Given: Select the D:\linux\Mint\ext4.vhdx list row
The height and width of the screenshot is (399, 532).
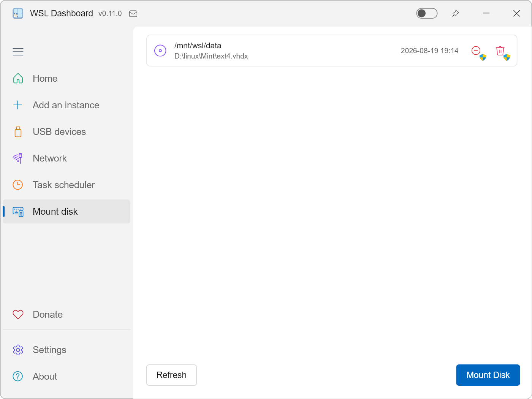Looking at the screenshot, I should click(332, 51).
